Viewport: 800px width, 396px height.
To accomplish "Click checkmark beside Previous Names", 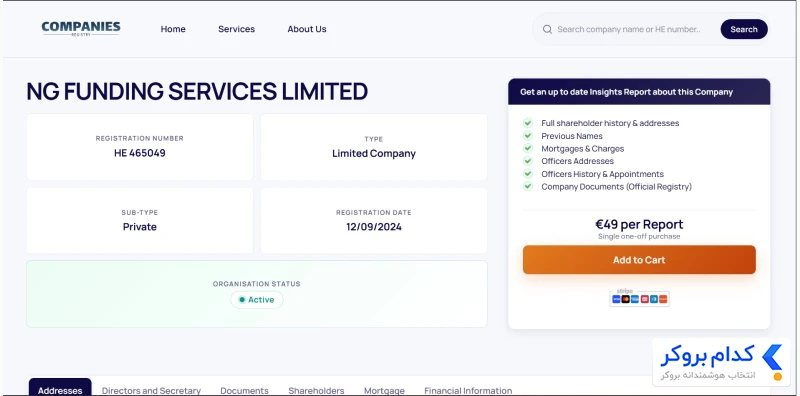I will [x=528, y=136].
